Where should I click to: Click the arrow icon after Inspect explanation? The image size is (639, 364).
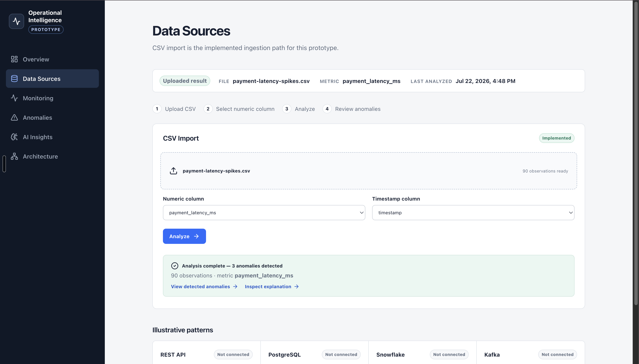[296, 287]
